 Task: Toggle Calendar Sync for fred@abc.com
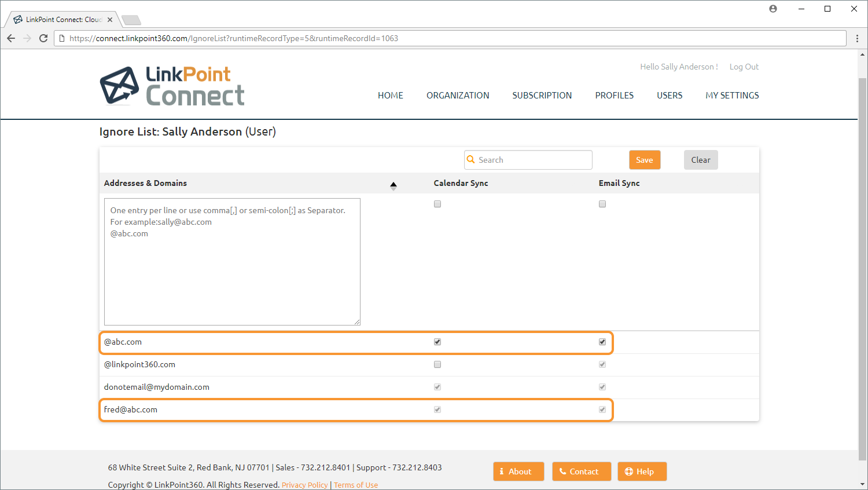click(x=437, y=409)
